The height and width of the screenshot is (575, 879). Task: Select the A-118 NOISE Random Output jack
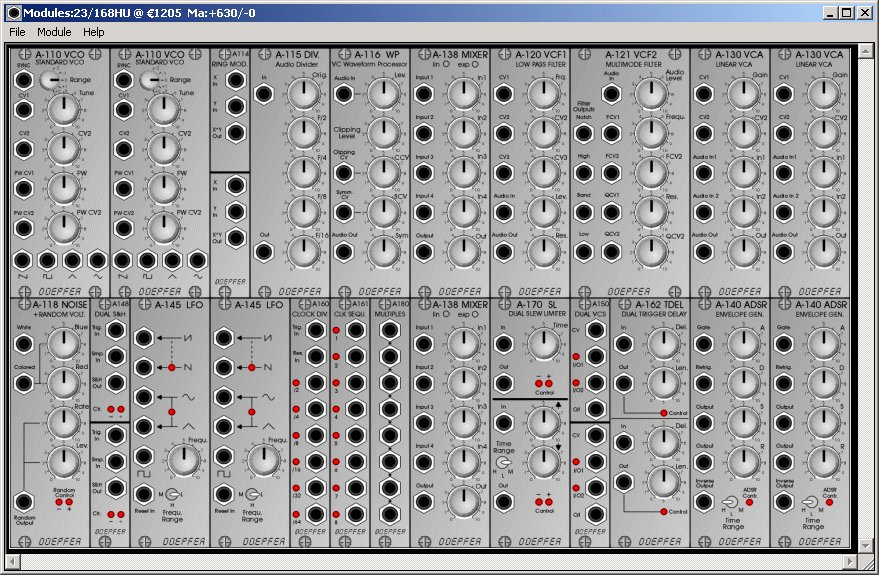tap(24, 502)
